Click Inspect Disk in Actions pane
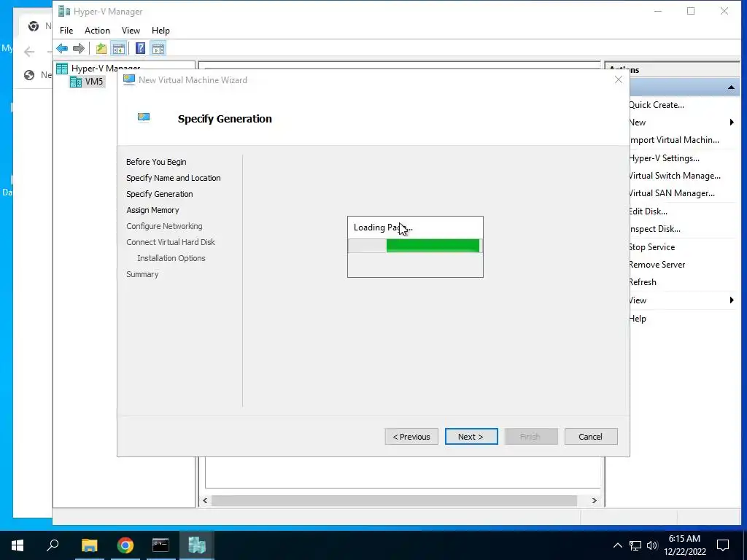The height and width of the screenshot is (560, 747). (x=654, y=229)
